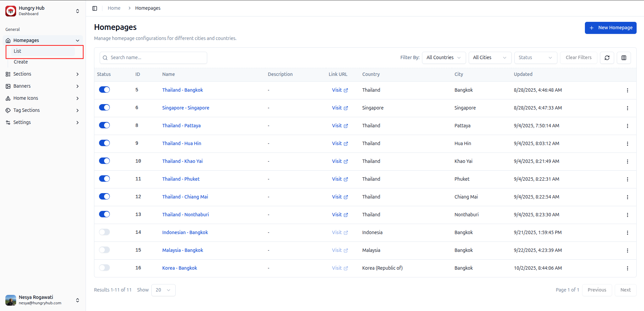This screenshot has width=644, height=311.
Task: Open the column visibility icon
Action: click(624, 58)
